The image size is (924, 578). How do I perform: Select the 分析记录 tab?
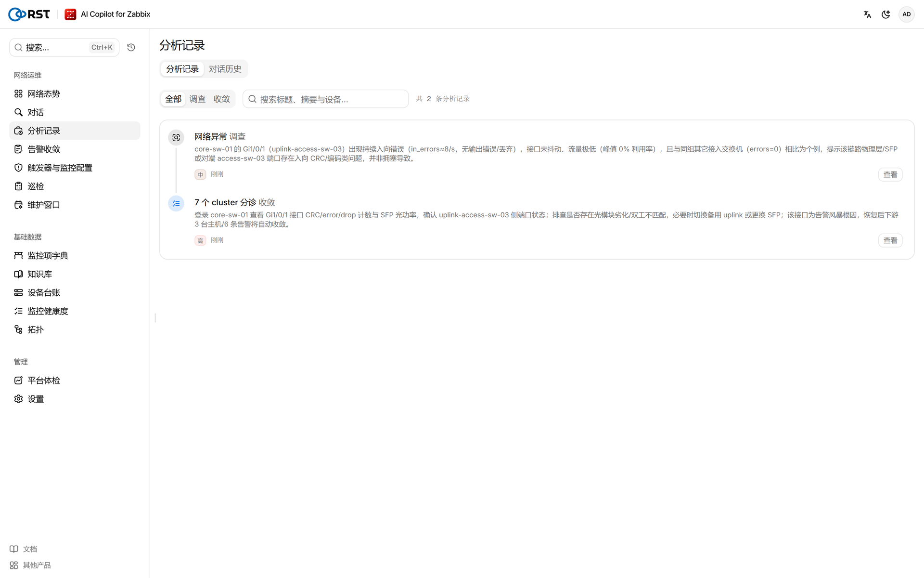pos(182,69)
